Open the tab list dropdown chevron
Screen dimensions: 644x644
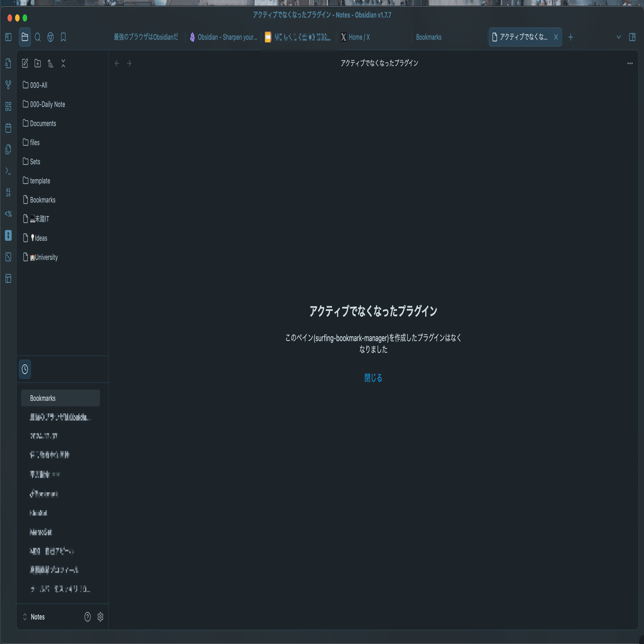point(619,37)
